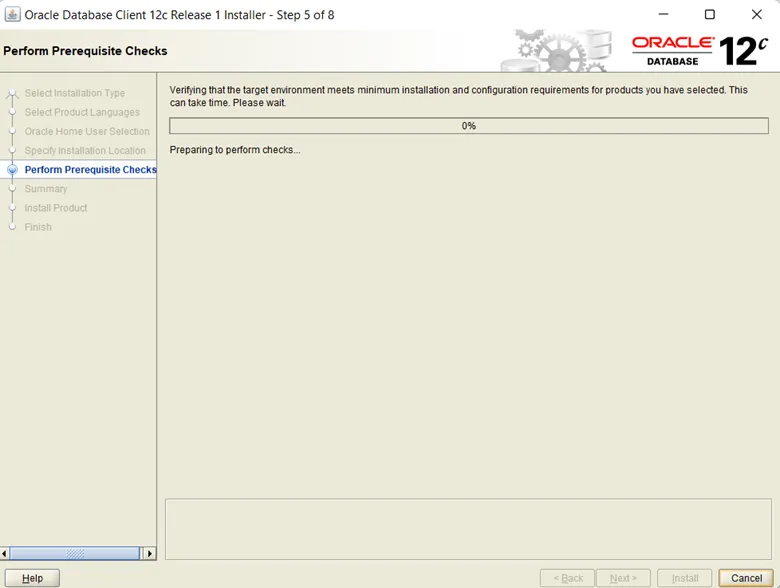Click the scroll left arrow in sidebar
Screen dimensions: 780x588
4,554
